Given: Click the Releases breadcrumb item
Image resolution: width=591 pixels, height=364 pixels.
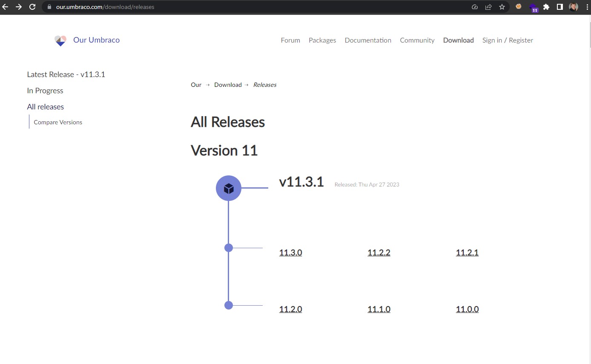Looking at the screenshot, I should tap(265, 85).
